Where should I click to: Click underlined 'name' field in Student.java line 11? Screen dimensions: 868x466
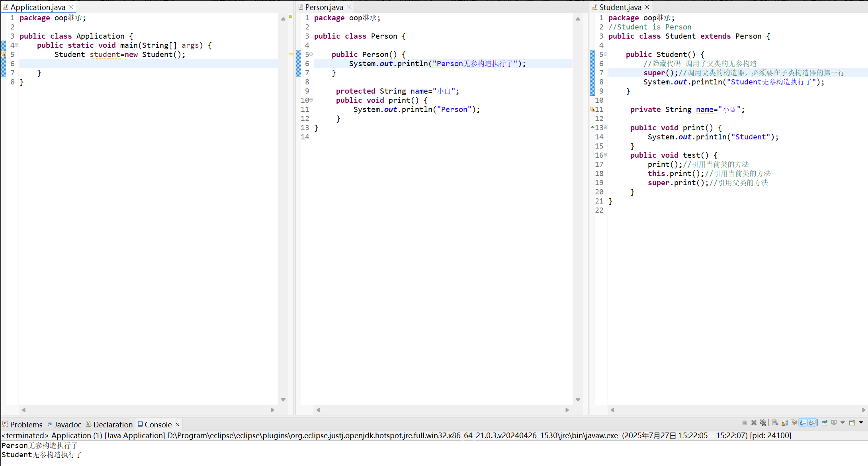click(x=704, y=110)
